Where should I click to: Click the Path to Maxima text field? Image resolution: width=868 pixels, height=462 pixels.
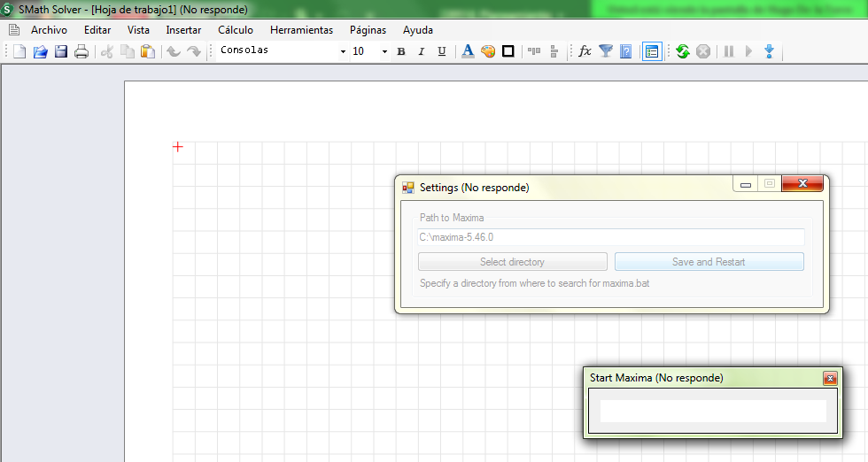click(x=611, y=237)
